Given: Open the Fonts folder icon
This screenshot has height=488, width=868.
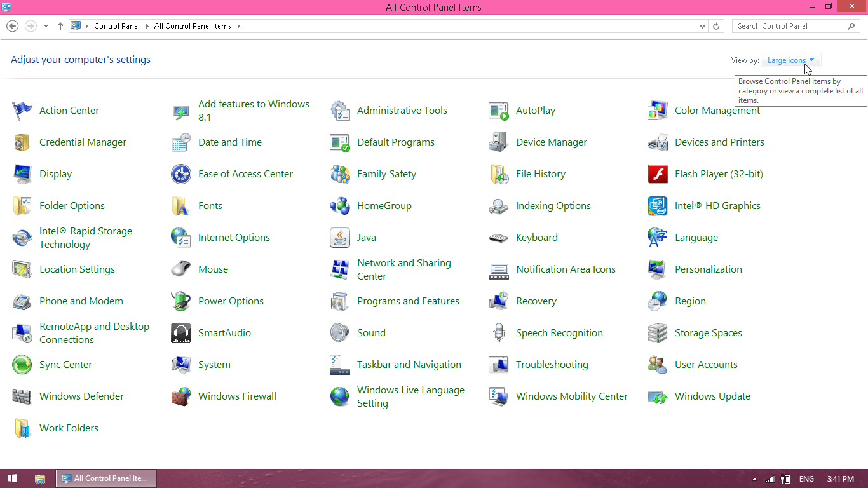Looking at the screenshot, I should click(x=181, y=206).
